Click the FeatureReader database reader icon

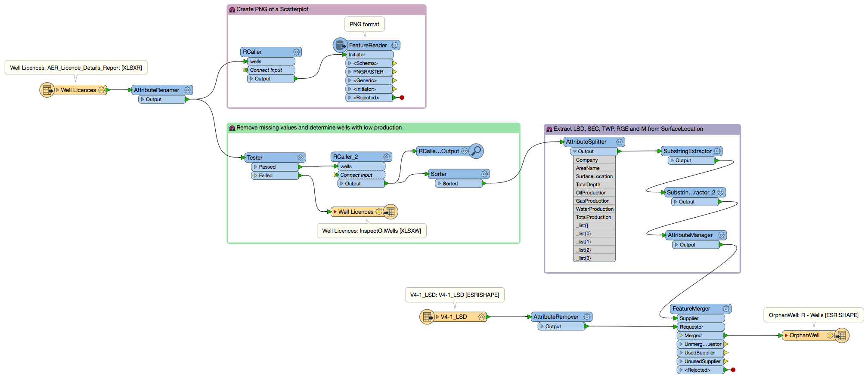tap(340, 45)
